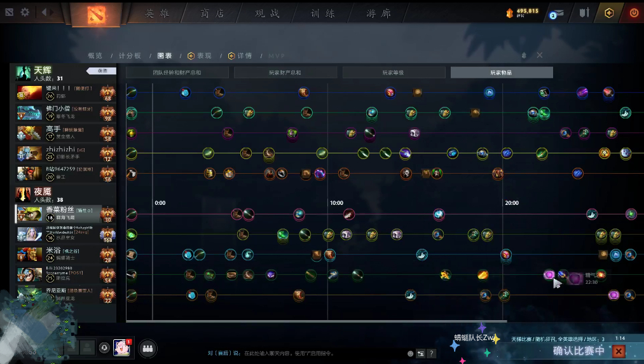
Task: Open the settings gear icon
Action: pyautogui.click(x=25, y=12)
